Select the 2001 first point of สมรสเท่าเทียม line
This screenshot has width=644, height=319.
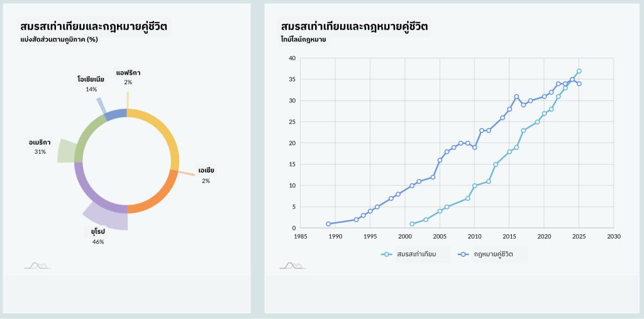pyautogui.click(x=412, y=224)
